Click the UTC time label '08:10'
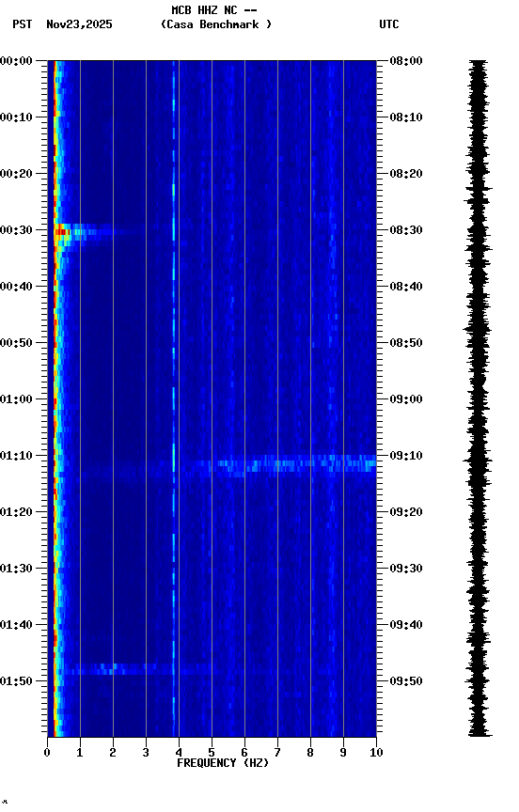Image resolution: width=519 pixels, height=812 pixels. tap(406, 117)
